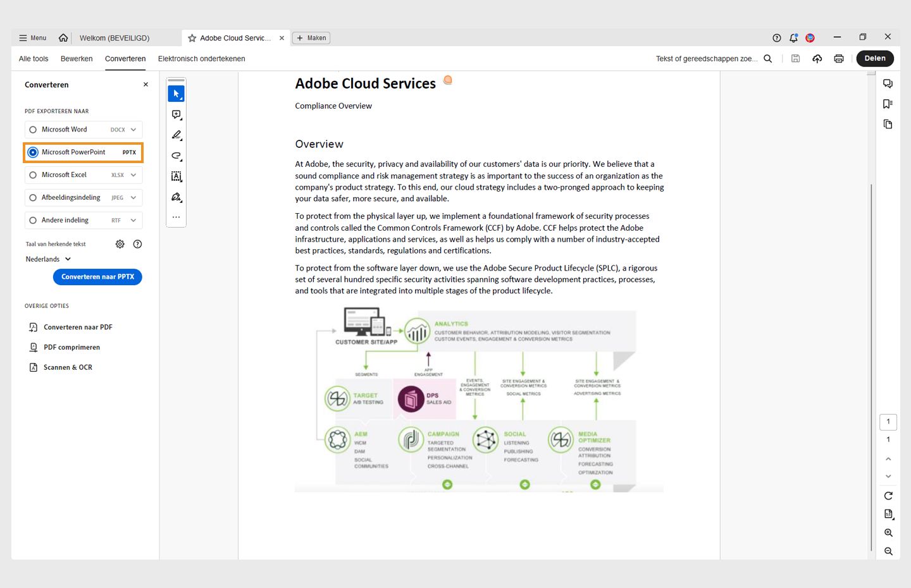Switch to the Bewerken tab
Screen dimensions: 911x588
pyautogui.click(x=76, y=58)
